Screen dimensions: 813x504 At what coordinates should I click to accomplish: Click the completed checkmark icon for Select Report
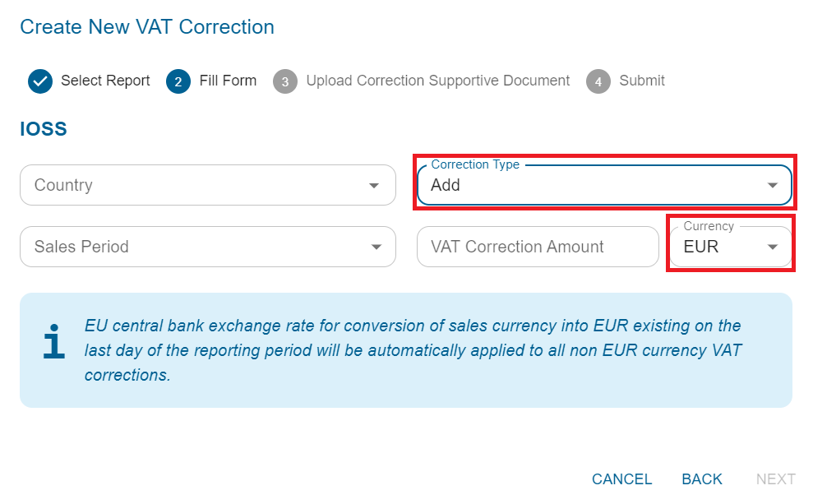40,81
